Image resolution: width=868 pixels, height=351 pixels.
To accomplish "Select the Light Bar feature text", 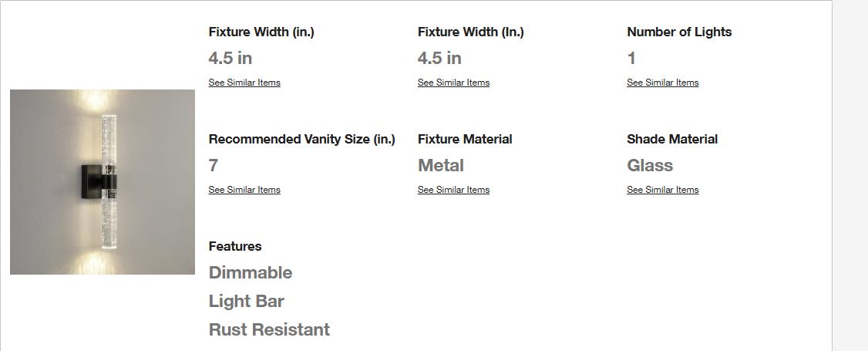I will (247, 301).
